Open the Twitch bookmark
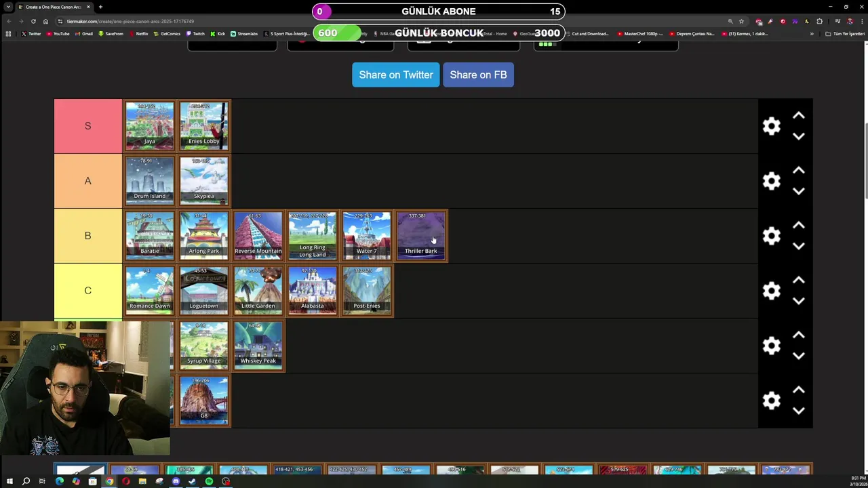 click(195, 34)
